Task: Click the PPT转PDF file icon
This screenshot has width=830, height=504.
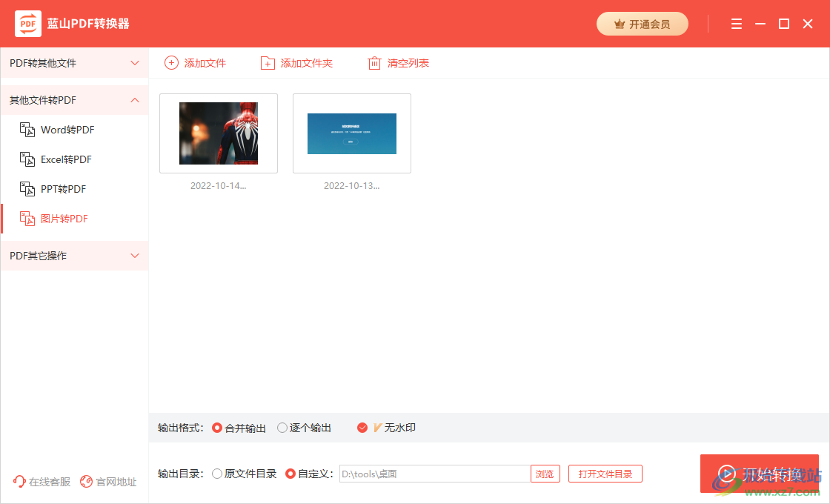Action: (x=27, y=189)
